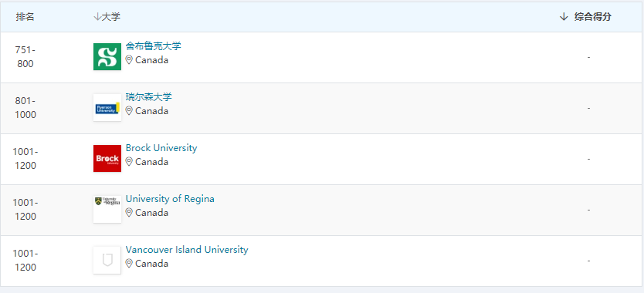This screenshot has height=293, width=644.
Task: Click location pin icon under Brock University
Action: click(x=129, y=162)
